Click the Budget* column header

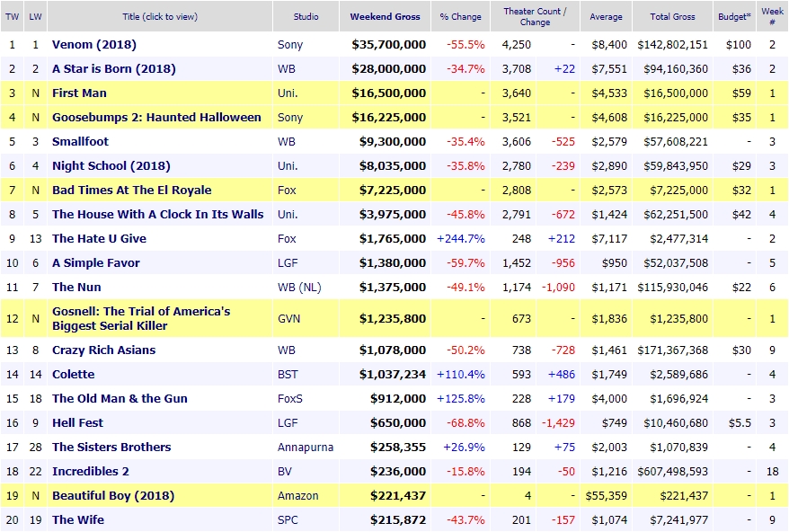tap(734, 16)
